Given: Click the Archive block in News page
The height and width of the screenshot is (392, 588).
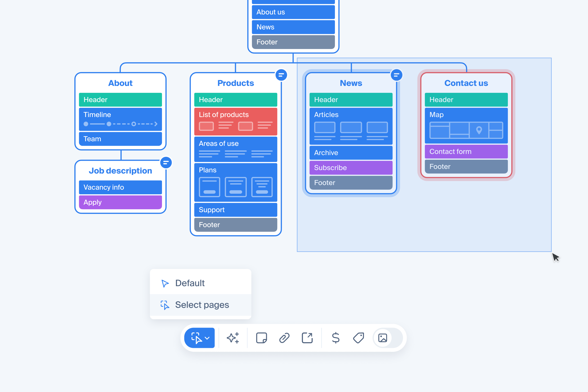Looking at the screenshot, I should (x=351, y=153).
